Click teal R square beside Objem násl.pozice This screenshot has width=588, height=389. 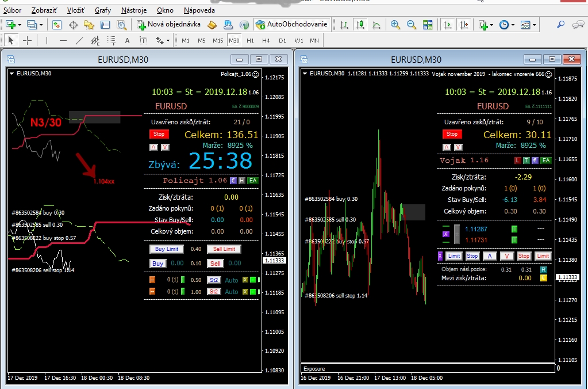click(x=543, y=270)
